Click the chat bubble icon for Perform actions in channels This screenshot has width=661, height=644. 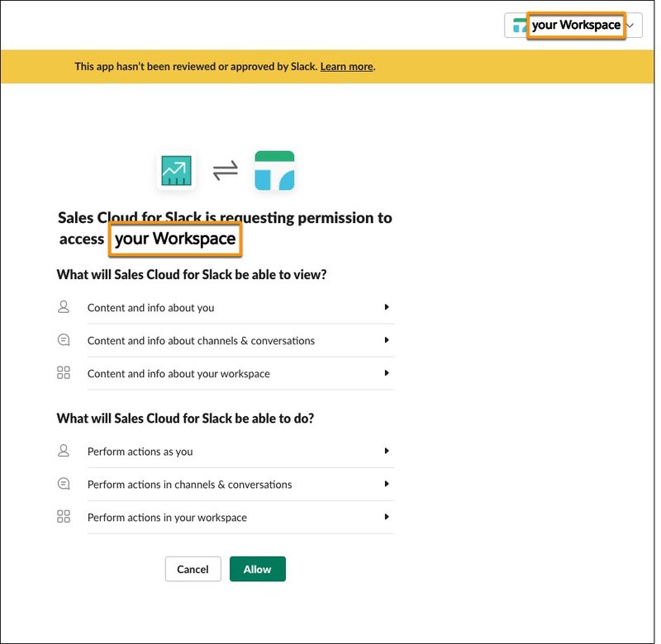(x=64, y=484)
